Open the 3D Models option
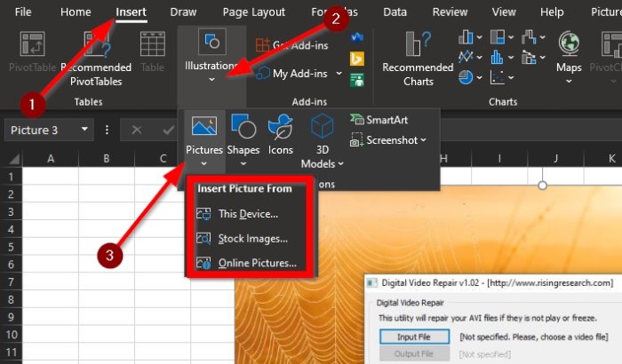 (x=322, y=141)
